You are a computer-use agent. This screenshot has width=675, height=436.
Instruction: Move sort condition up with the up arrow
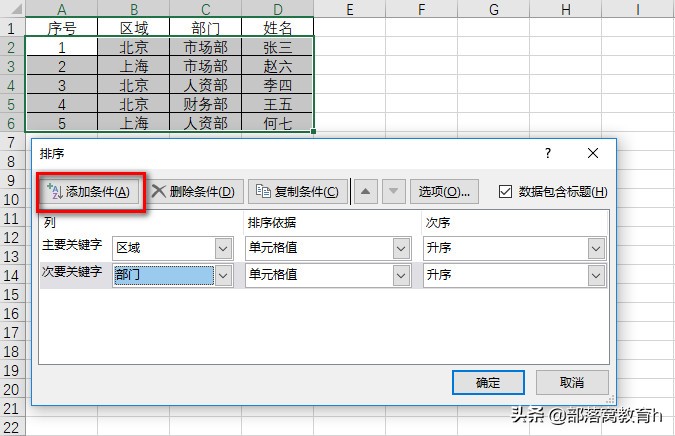[x=365, y=192]
